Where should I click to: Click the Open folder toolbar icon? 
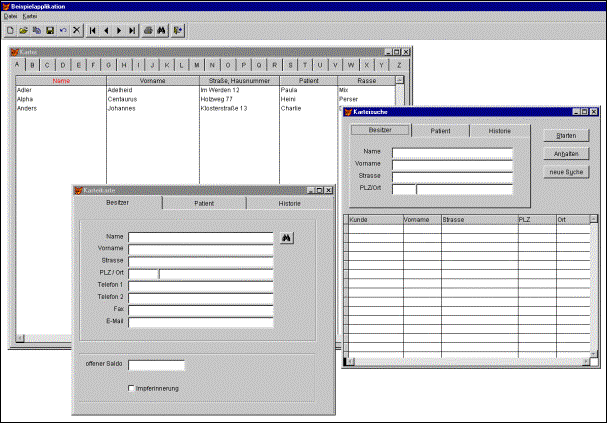click(23, 31)
